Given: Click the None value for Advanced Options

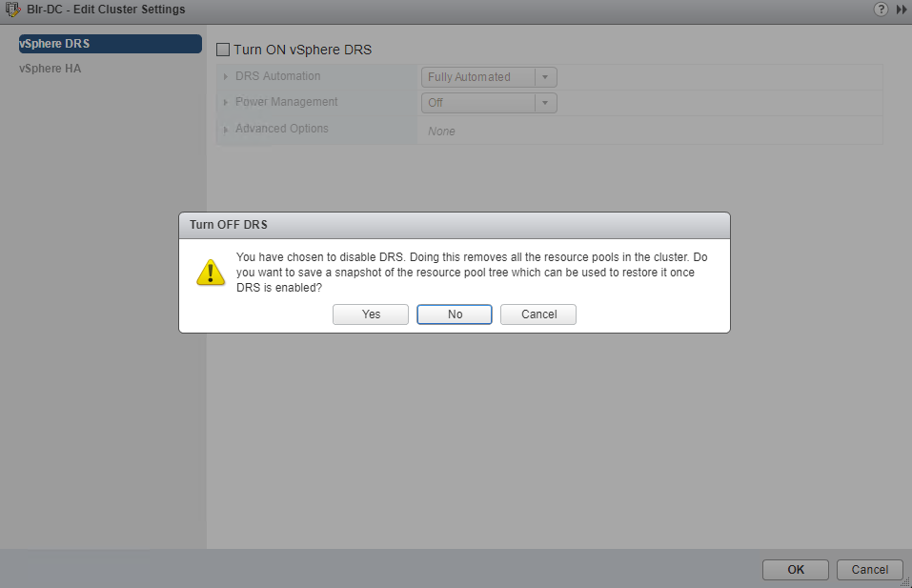Looking at the screenshot, I should (441, 132).
